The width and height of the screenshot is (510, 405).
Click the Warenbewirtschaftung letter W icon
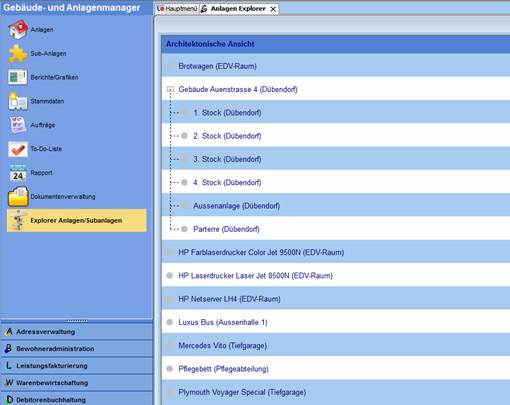[x=9, y=383]
